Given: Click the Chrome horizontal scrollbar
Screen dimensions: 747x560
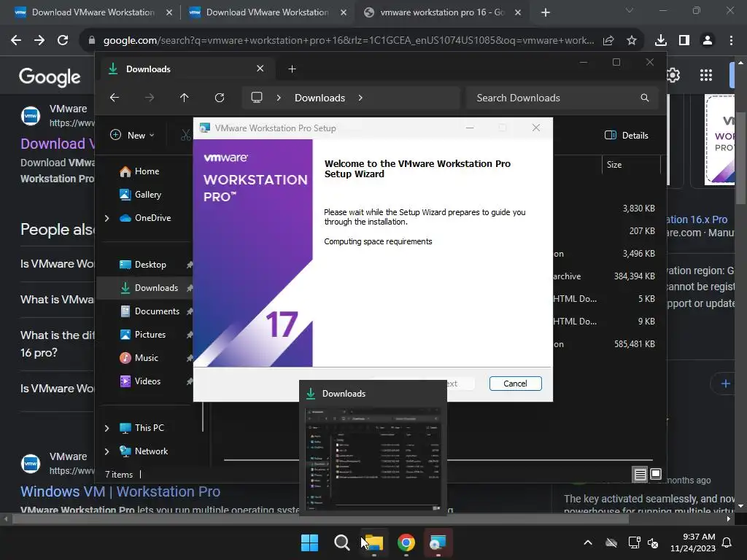Looking at the screenshot, I should 320,519.
